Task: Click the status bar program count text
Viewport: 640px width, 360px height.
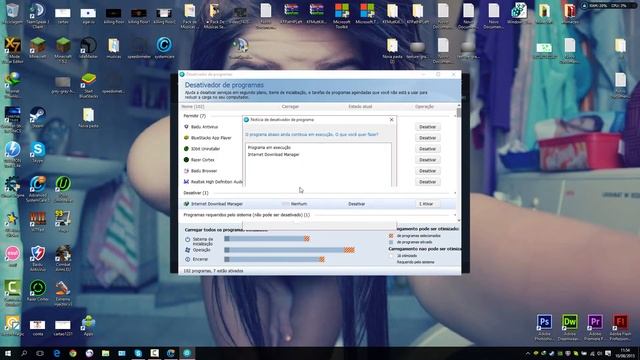Action: click(213, 271)
